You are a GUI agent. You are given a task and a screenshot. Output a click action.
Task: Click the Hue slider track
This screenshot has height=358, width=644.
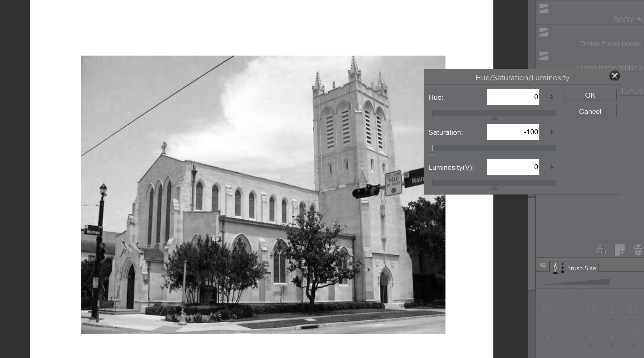click(x=494, y=113)
